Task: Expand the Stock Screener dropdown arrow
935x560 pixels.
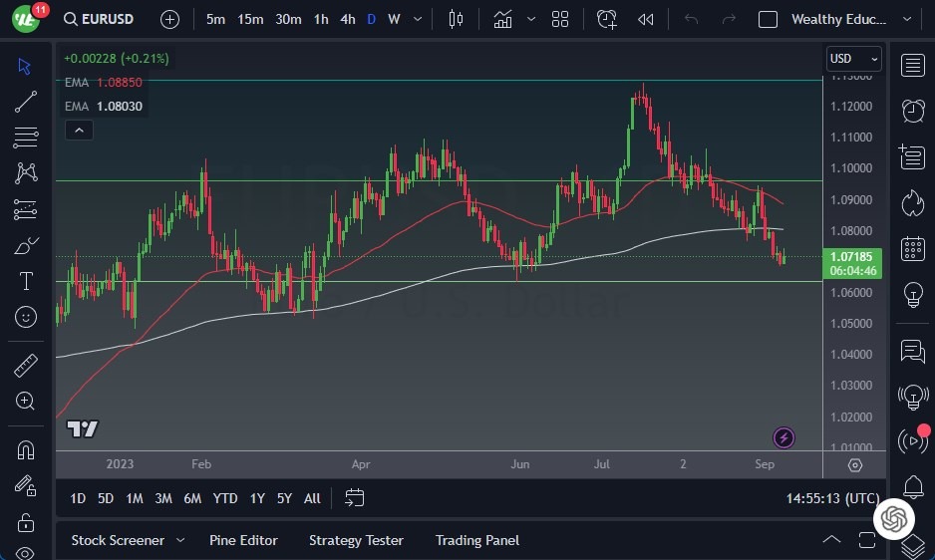Action: (180, 540)
